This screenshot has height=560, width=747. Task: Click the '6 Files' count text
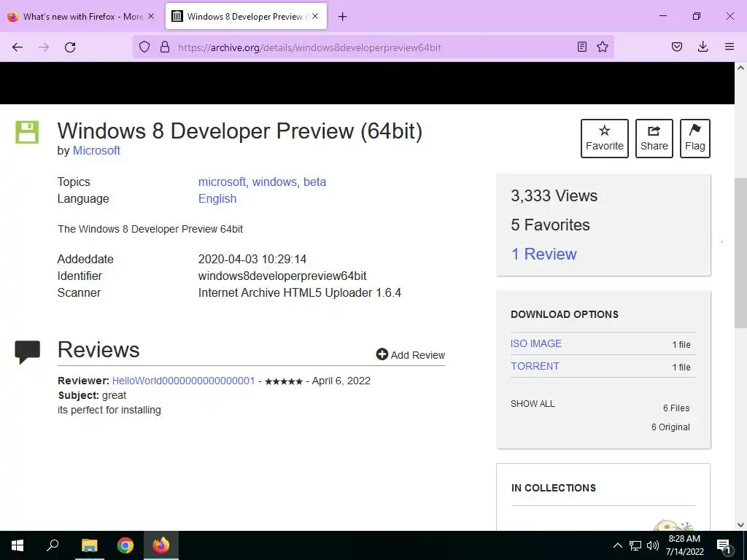(x=676, y=408)
